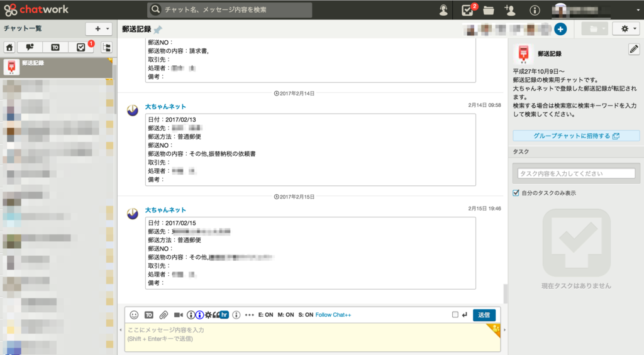
Task: Start a video call with camera icon
Action: click(178, 315)
